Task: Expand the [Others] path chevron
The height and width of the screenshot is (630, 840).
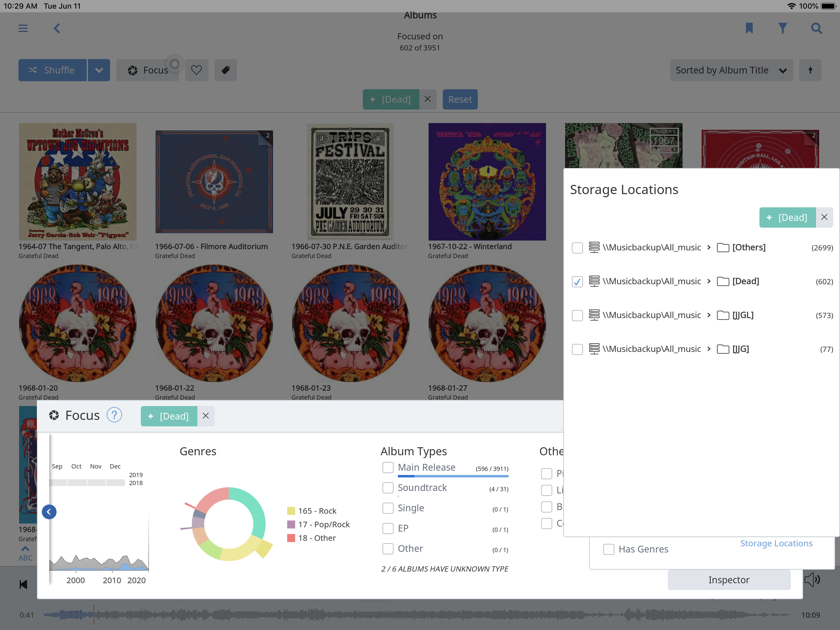Action: coord(709,247)
